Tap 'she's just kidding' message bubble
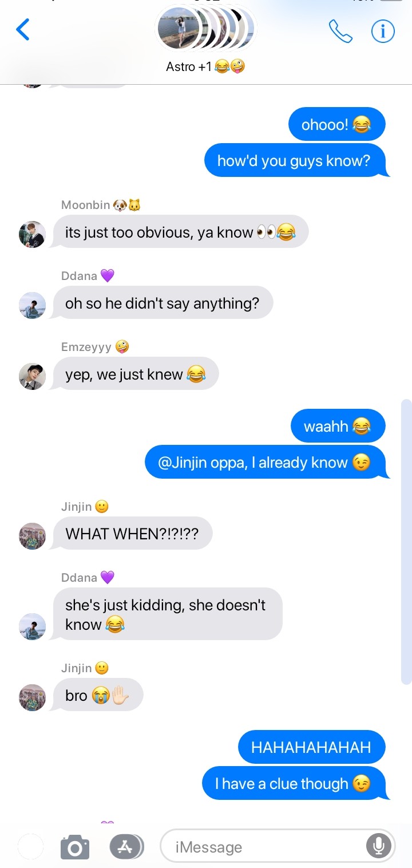This screenshot has width=412, height=868. 167,614
